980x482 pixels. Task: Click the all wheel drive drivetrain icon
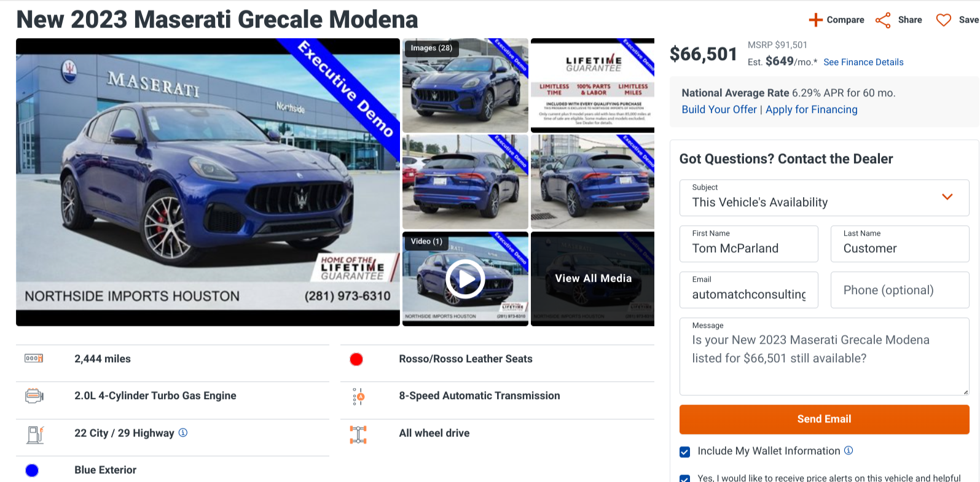(358, 434)
